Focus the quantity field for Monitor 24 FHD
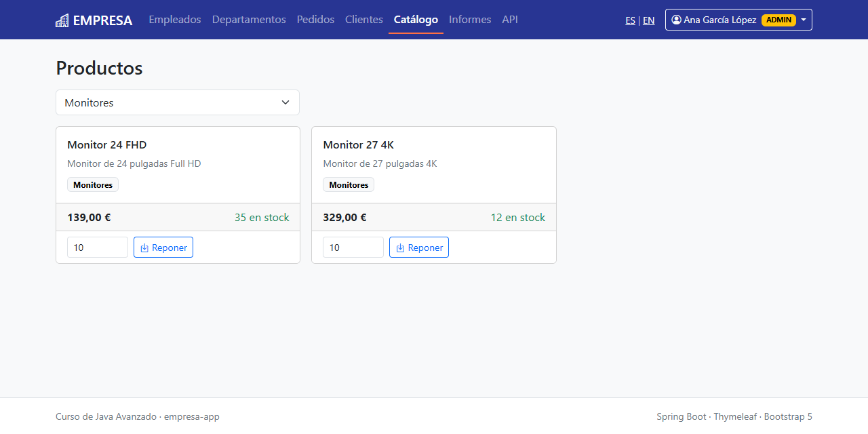The height and width of the screenshot is (434, 868). point(98,248)
